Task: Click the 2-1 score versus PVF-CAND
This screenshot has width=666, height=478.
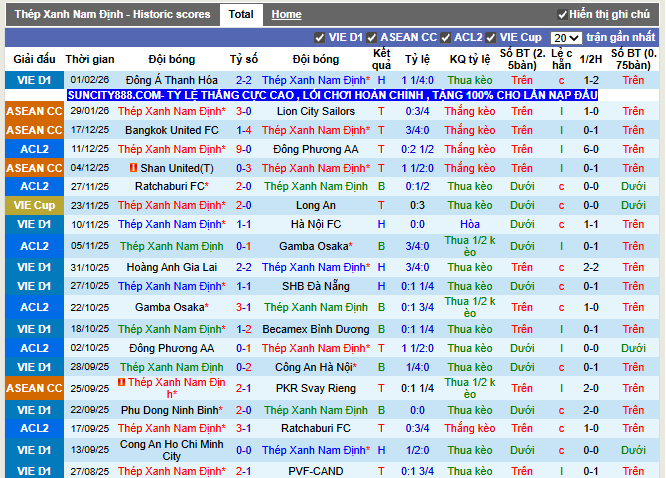Action: point(243,471)
